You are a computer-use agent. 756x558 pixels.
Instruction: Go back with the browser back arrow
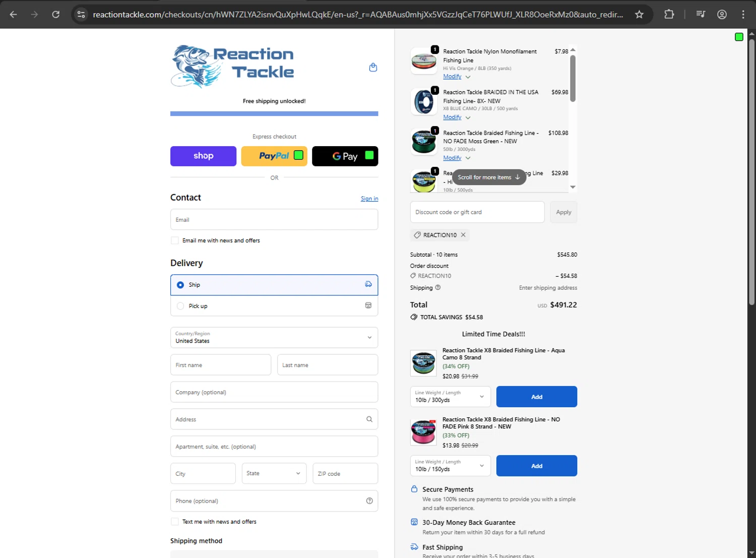[x=14, y=14]
